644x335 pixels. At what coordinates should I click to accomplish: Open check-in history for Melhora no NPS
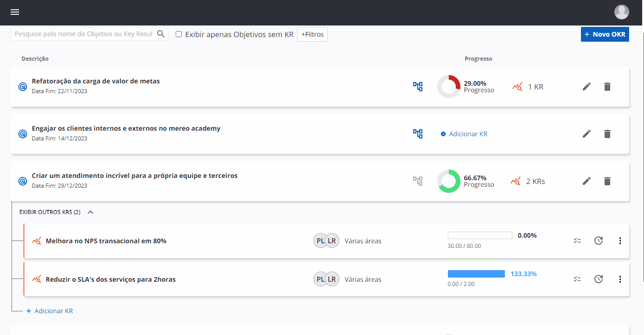coord(599,240)
